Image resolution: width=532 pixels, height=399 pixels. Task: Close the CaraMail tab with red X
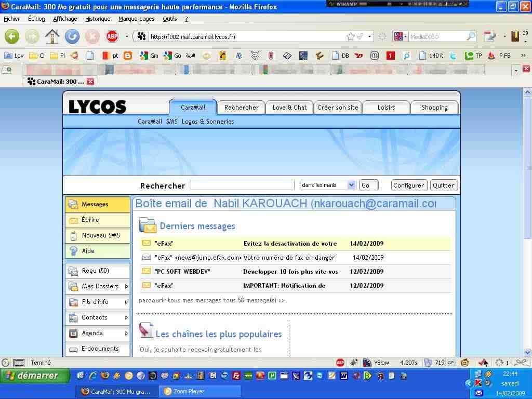(90, 82)
